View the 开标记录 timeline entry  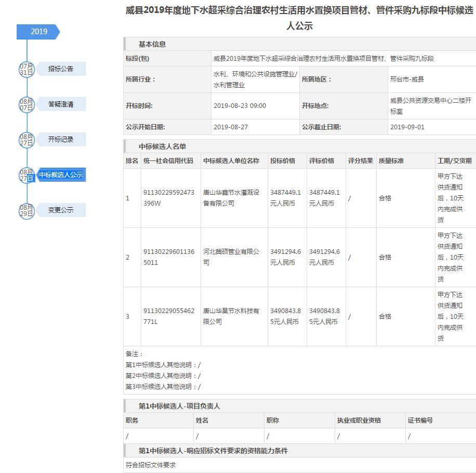pos(61,140)
